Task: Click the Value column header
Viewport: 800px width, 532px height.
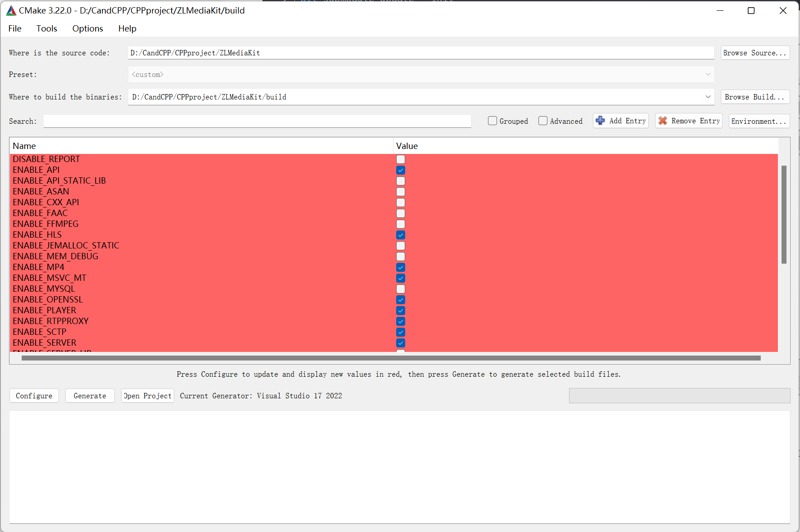Action: [586, 146]
